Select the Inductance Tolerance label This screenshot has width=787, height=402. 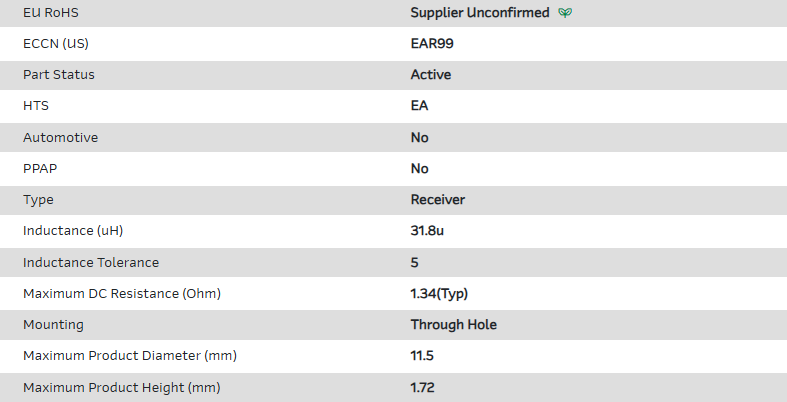tap(91, 262)
